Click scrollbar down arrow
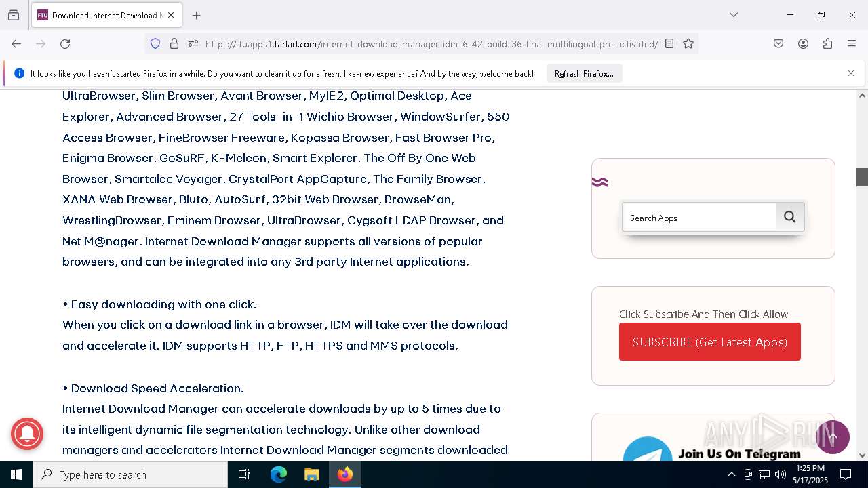 click(x=862, y=455)
